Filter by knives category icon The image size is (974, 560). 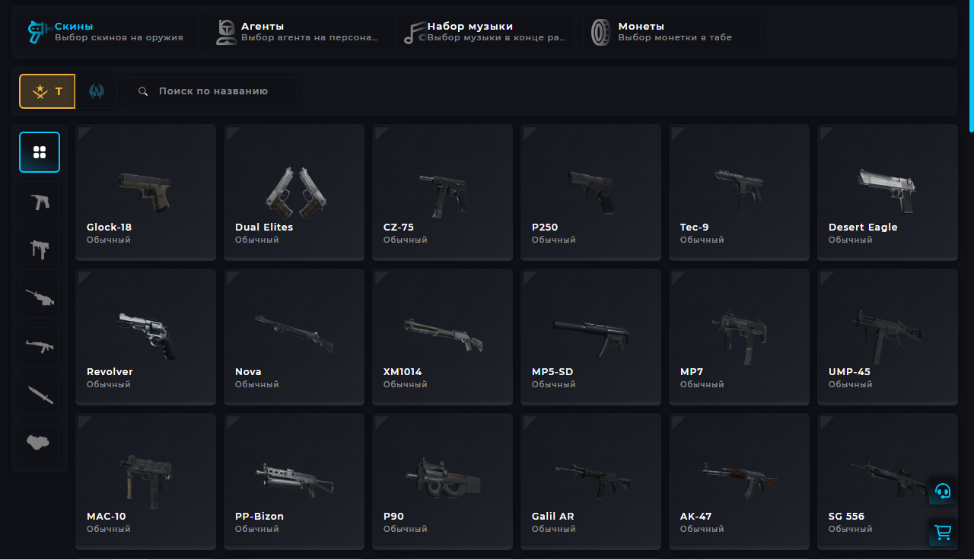(x=40, y=396)
